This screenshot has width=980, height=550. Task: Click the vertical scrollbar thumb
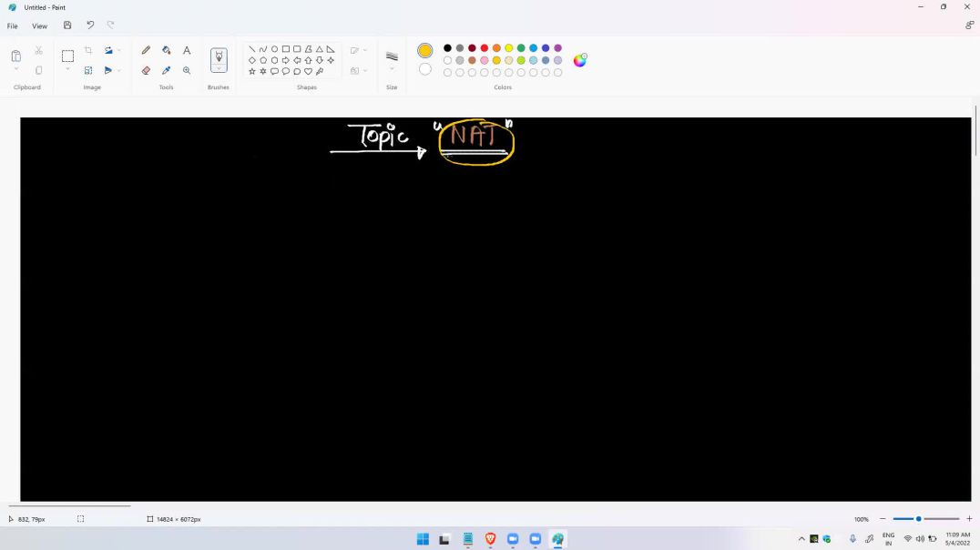975,131
